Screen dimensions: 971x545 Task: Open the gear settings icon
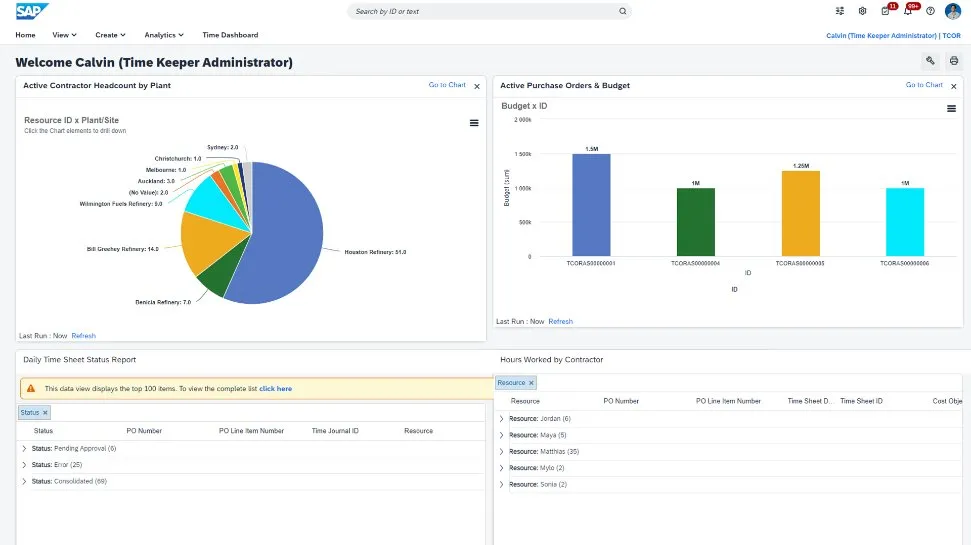pos(862,11)
